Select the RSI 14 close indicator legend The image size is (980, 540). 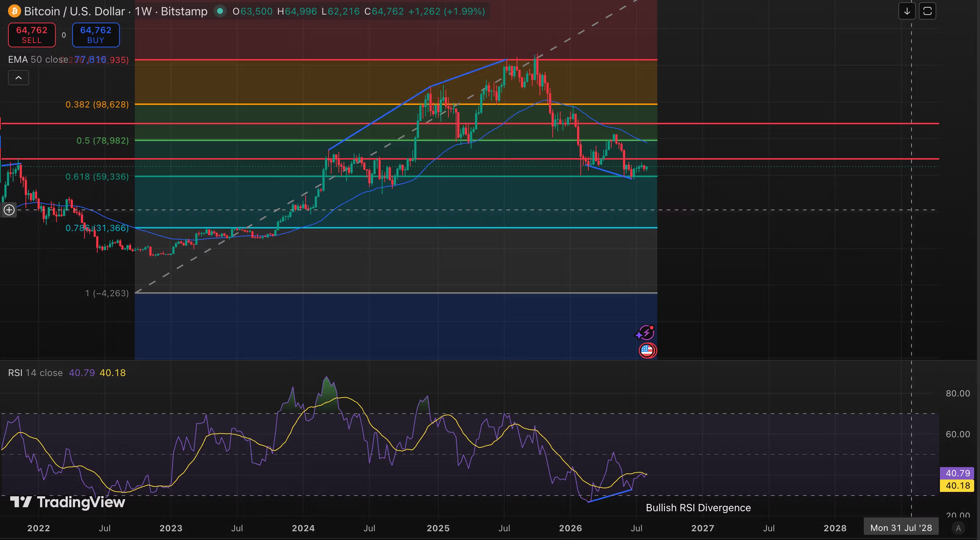(35, 372)
